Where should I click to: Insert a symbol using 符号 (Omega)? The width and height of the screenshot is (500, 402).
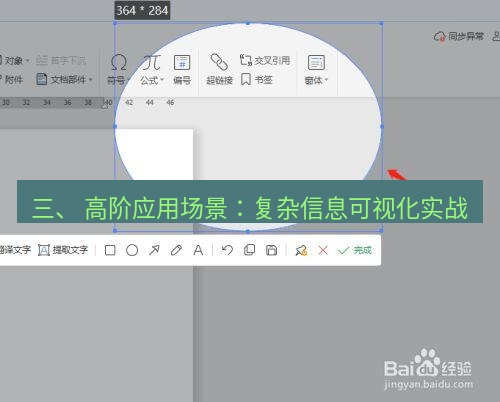118,70
